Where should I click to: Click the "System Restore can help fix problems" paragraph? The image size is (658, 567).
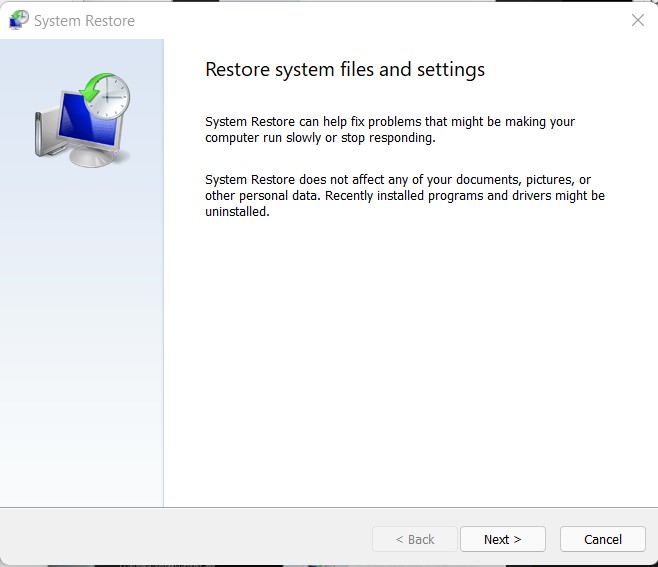(390, 130)
